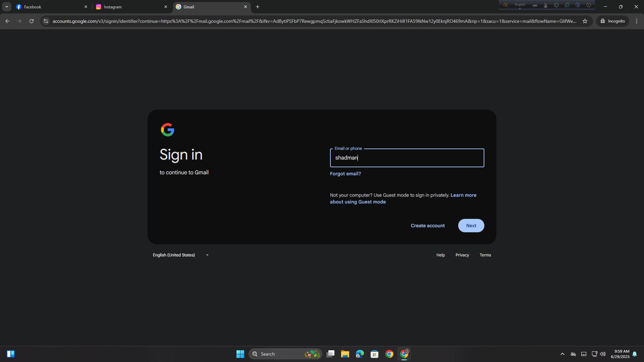644x362 pixels.
Task: Click the address bar URL
Action: tap(314, 21)
